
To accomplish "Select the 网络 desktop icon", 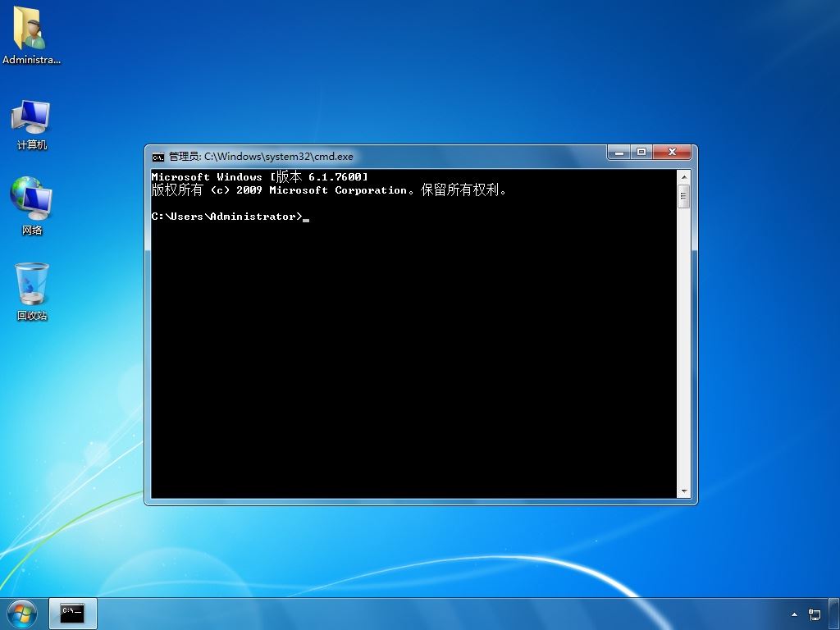I will click(x=31, y=206).
